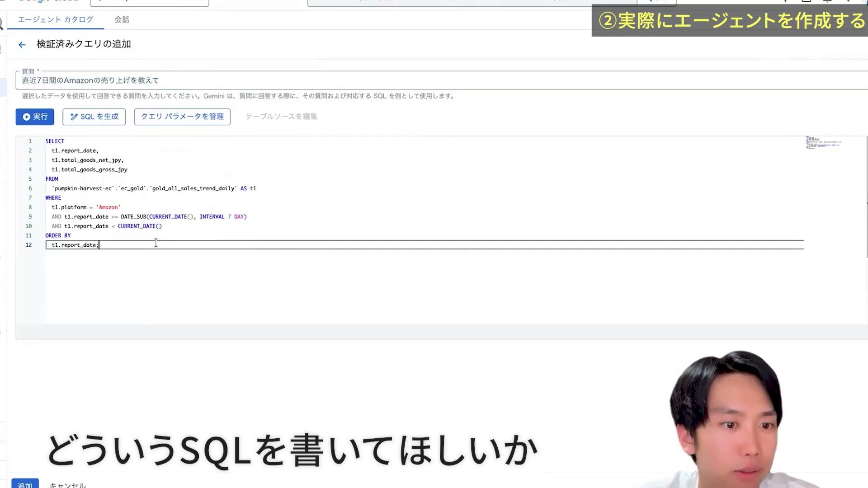Click the 追加 button at the bottom

pos(25,484)
